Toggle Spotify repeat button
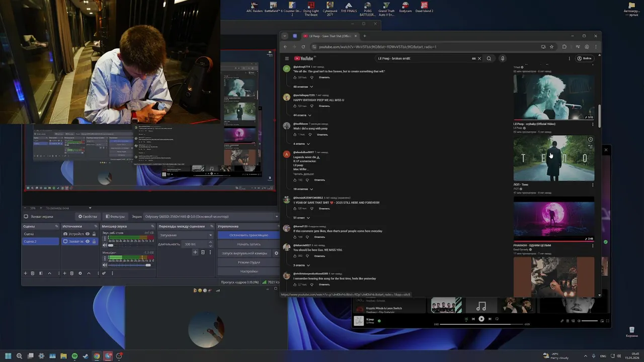This screenshot has height=362, width=644. coord(497,319)
